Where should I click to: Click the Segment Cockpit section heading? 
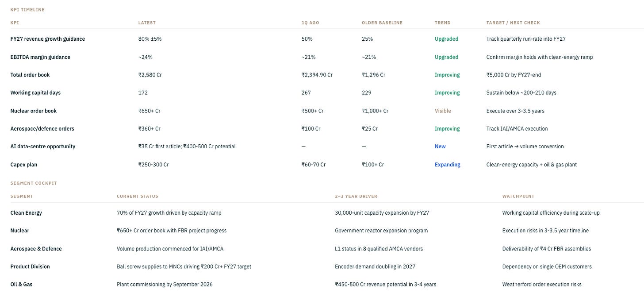[x=34, y=183]
